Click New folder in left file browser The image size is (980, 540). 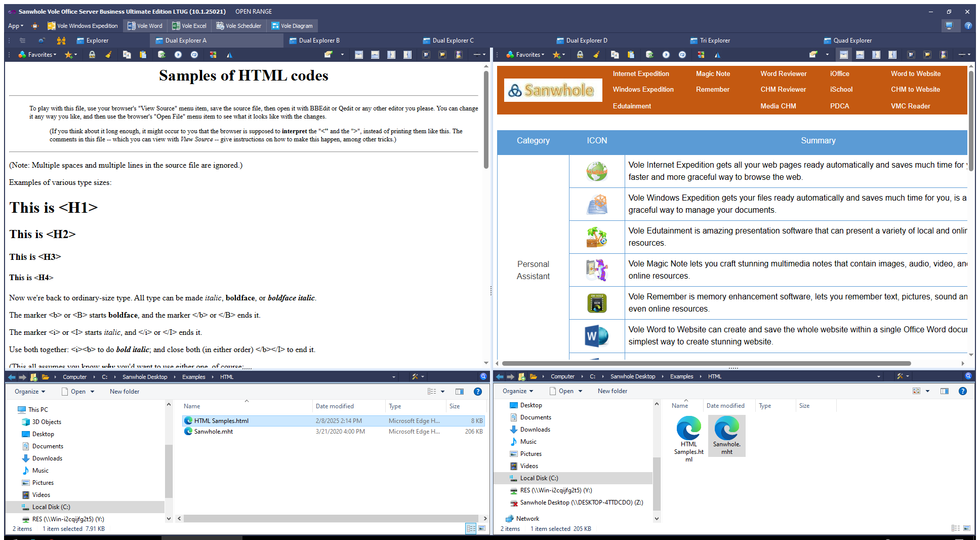point(125,392)
